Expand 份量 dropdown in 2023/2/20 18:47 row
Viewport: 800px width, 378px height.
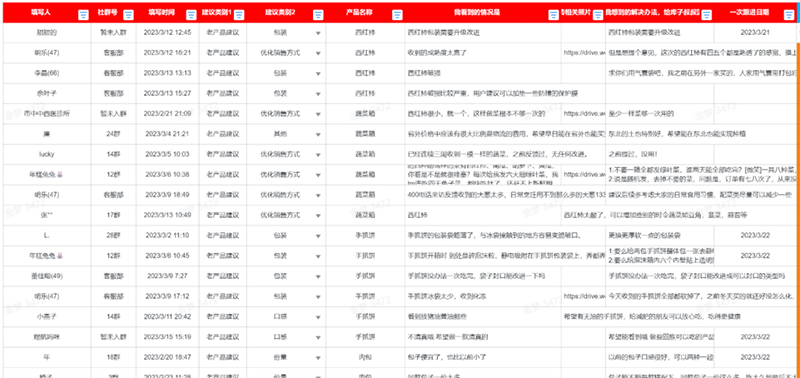[x=318, y=358]
